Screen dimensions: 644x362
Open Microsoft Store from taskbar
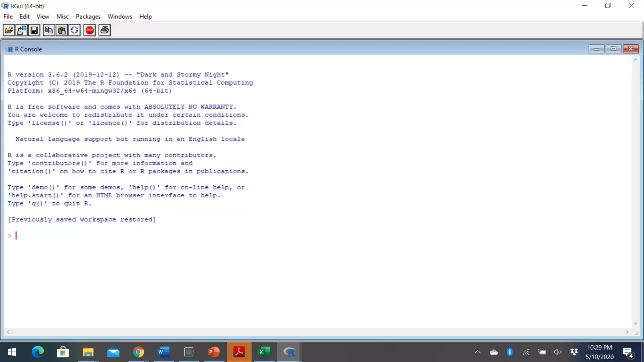tap(63, 352)
